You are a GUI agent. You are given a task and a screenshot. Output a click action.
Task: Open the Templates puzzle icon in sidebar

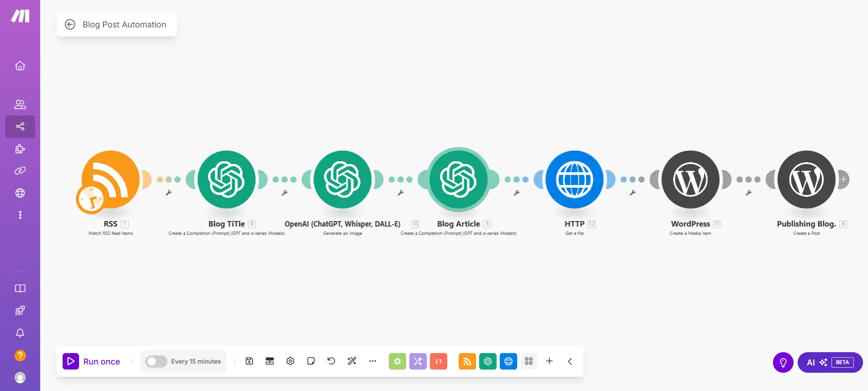[x=20, y=149]
